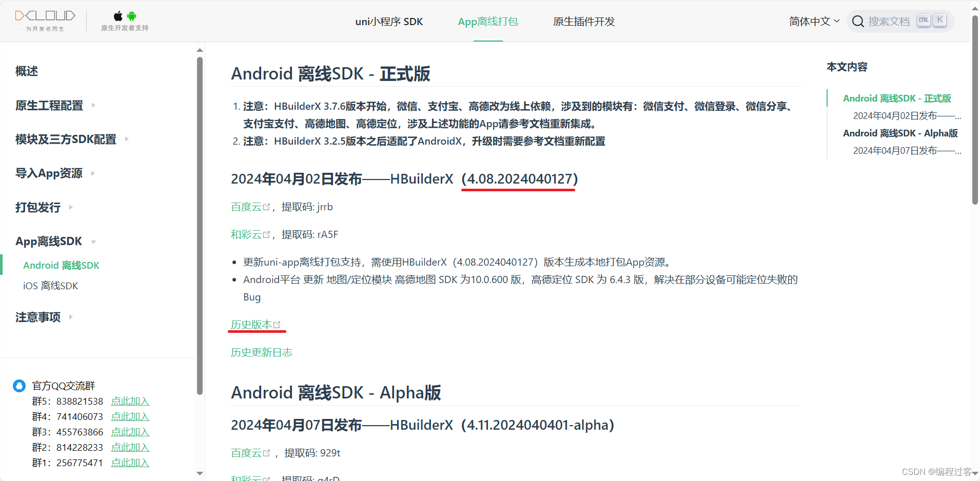The height and width of the screenshot is (481, 980).
Task: Click the DCloud logo
Action: click(45, 21)
